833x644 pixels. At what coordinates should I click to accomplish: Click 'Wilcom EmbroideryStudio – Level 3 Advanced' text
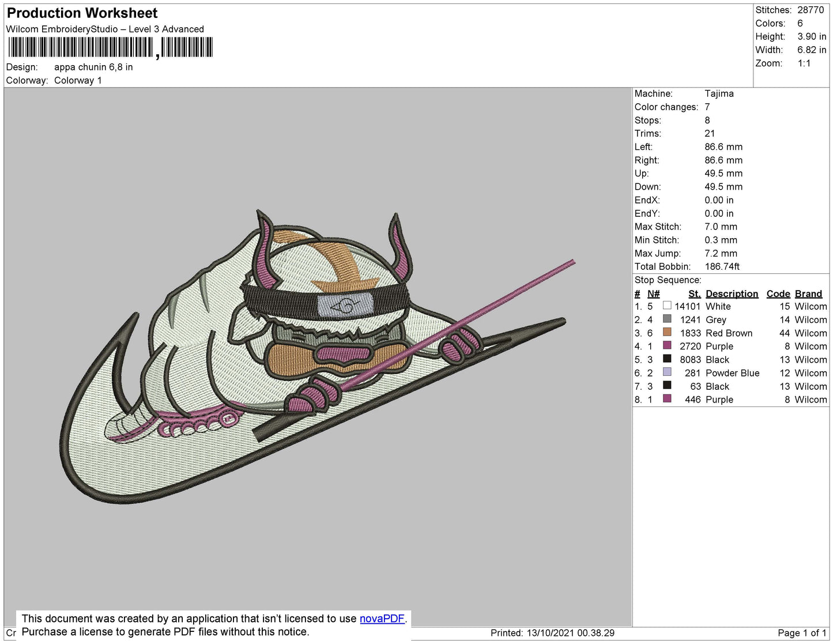tap(105, 29)
